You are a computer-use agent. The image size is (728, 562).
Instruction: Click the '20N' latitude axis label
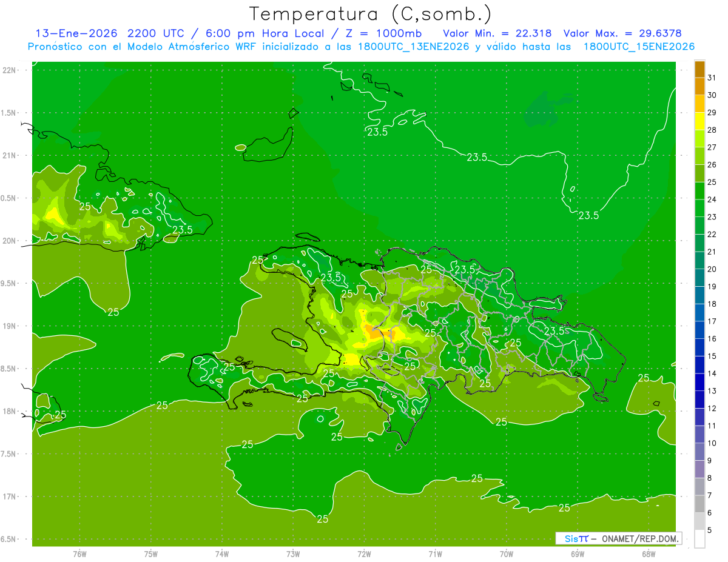(x=9, y=241)
